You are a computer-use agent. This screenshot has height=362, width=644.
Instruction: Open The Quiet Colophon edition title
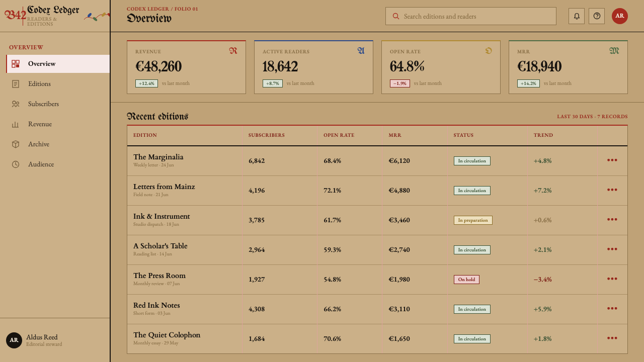167,335
